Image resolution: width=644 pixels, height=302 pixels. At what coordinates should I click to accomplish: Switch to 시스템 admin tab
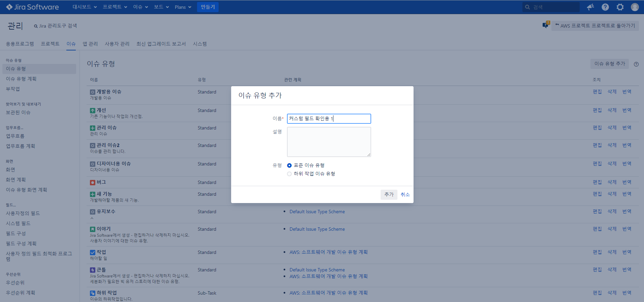click(x=200, y=44)
